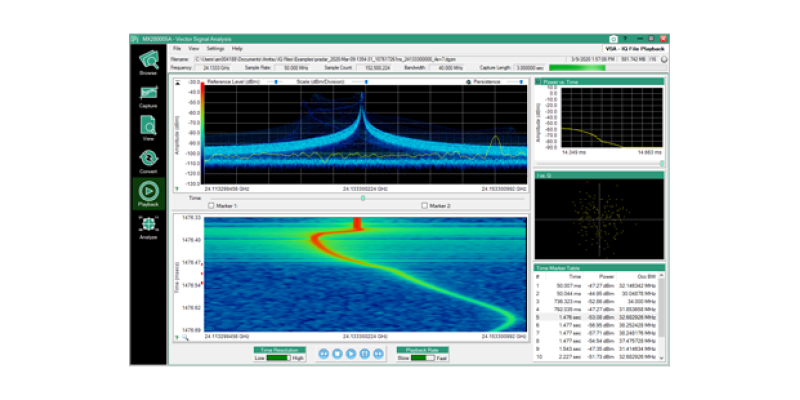Click the top red spectrogram time marker

(x=203, y=265)
